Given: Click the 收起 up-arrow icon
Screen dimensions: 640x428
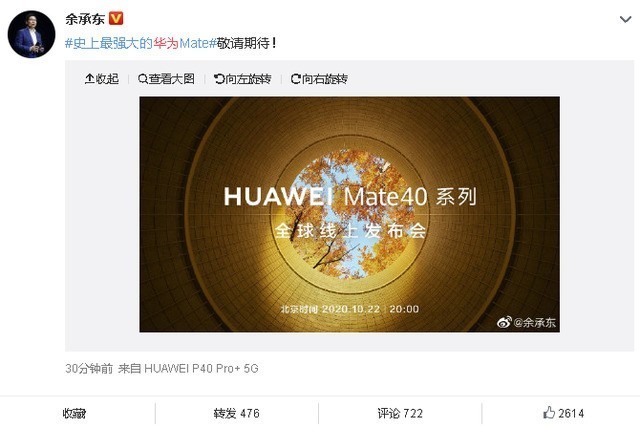Looking at the screenshot, I should tap(89, 78).
